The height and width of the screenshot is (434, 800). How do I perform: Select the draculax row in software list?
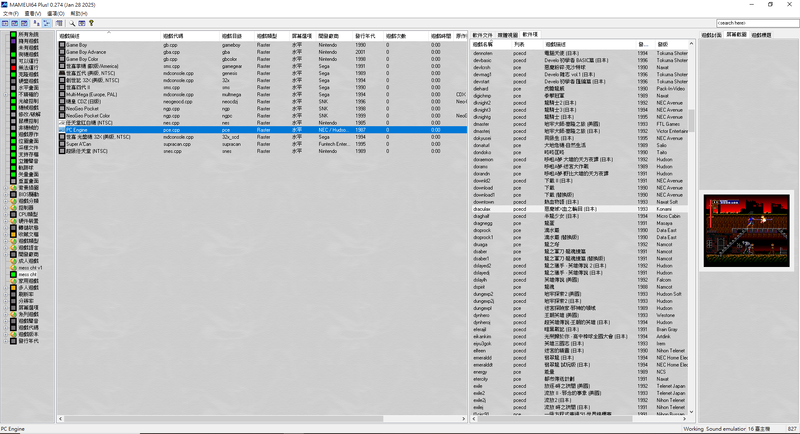[580, 209]
